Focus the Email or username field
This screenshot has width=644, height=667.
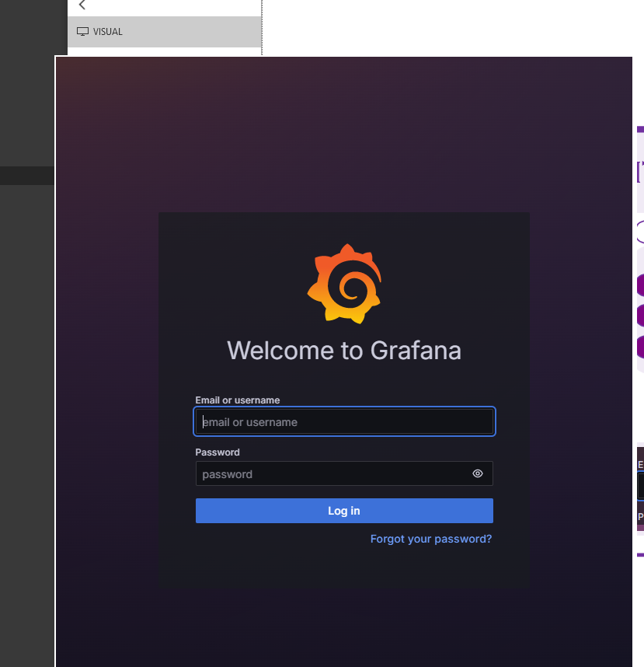[344, 421]
